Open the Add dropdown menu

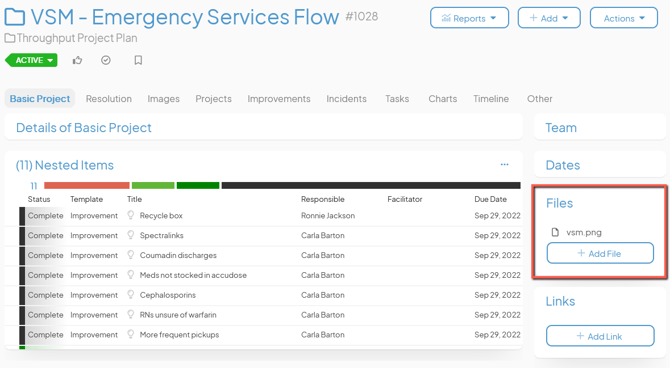coord(549,18)
